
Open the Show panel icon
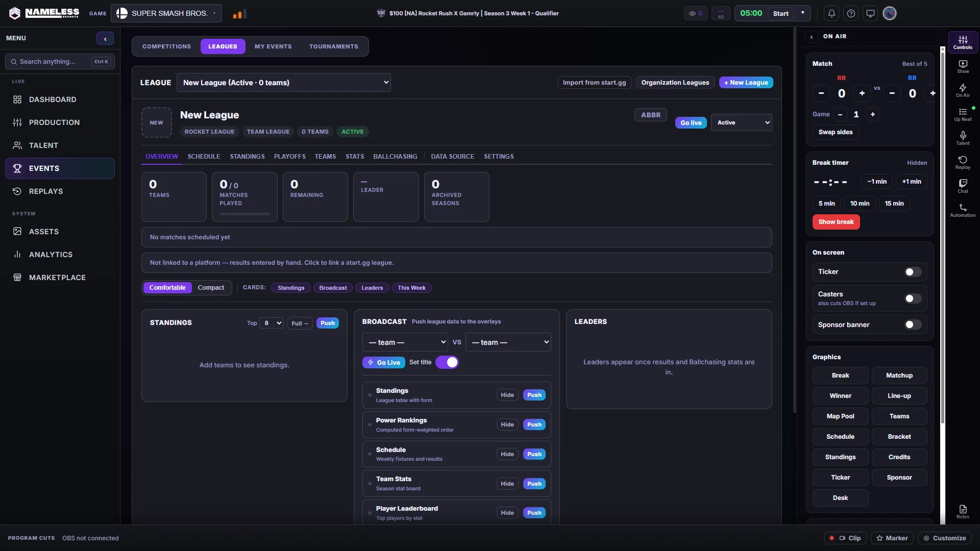point(963,67)
